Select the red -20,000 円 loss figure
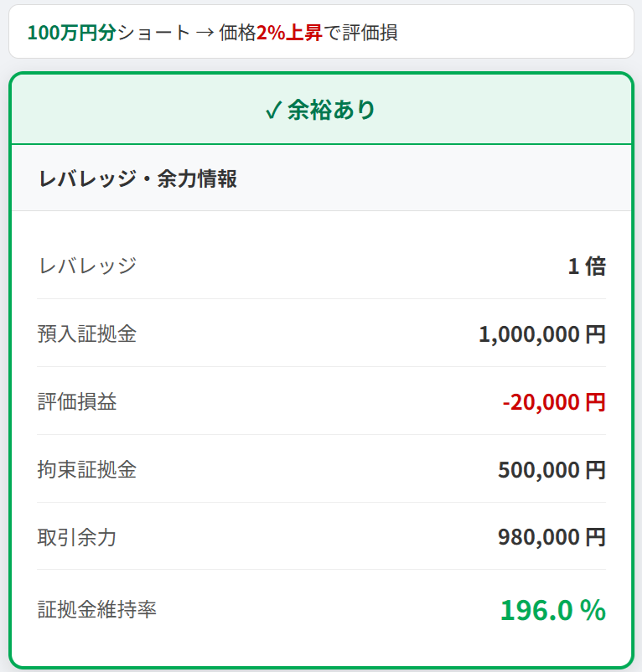 554,401
